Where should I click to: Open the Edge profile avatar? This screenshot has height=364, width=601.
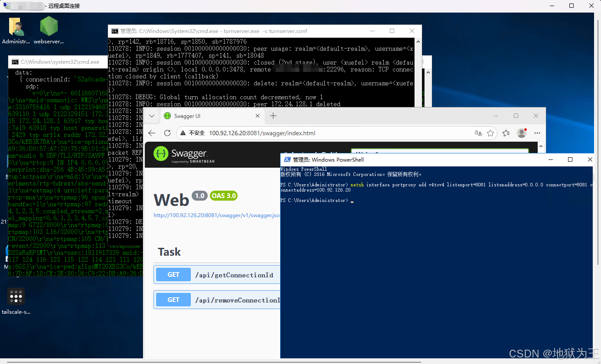[x=522, y=133]
